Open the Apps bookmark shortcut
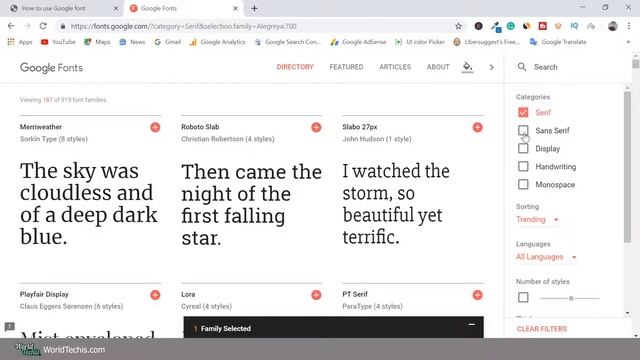640x360 pixels. tap(20, 42)
